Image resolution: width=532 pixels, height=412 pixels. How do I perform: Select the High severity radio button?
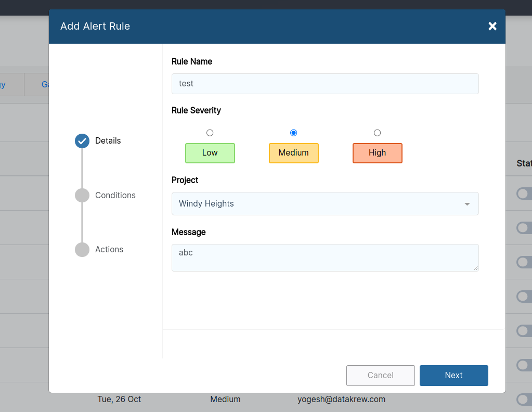377,133
